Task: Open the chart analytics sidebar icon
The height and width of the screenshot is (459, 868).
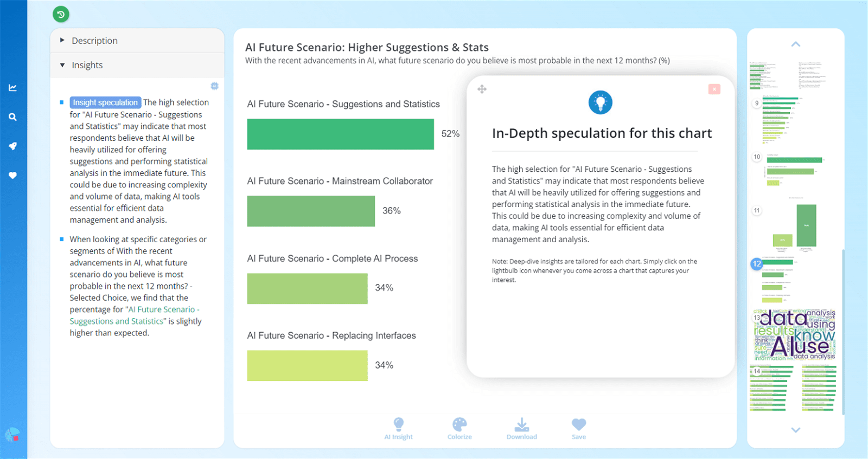Action: 12,88
